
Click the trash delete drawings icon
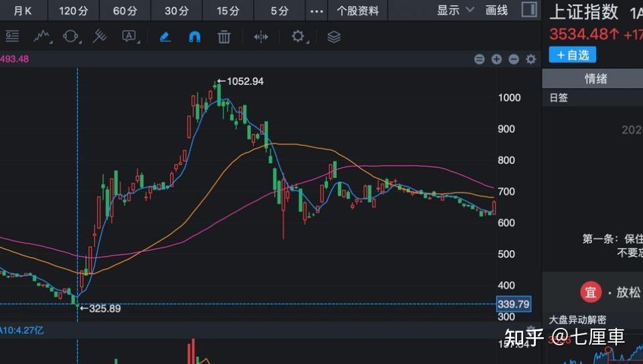tap(224, 37)
